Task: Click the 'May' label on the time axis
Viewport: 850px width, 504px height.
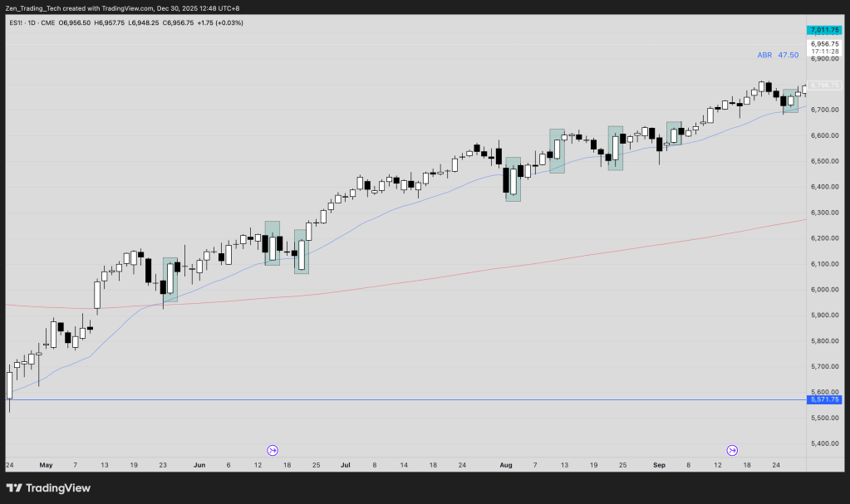Action: [45, 466]
